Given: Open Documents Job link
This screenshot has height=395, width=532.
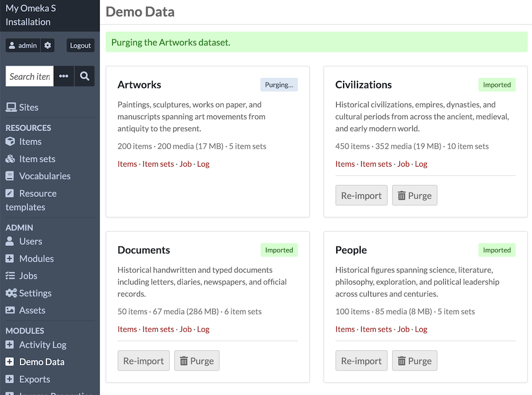Looking at the screenshot, I should tap(186, 329).
